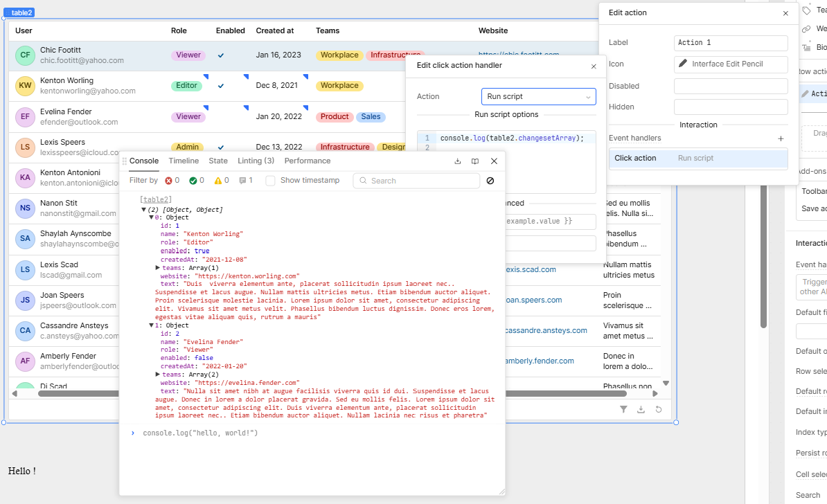
Task: Clear the console output
Action: pos(490,181)
